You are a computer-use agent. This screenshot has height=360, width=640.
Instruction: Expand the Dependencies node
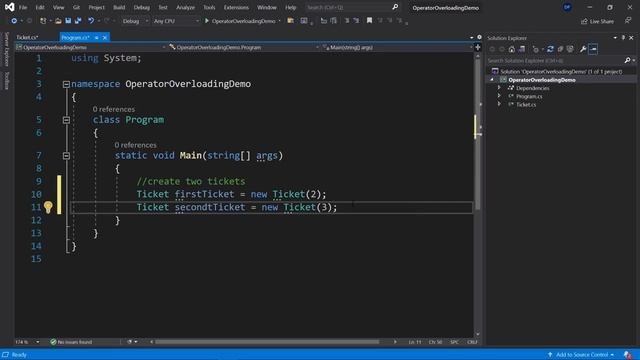click(x=499, y=88)
